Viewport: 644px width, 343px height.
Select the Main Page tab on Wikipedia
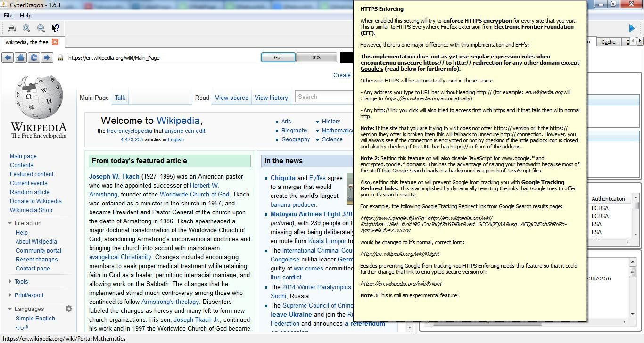[94, 98]
